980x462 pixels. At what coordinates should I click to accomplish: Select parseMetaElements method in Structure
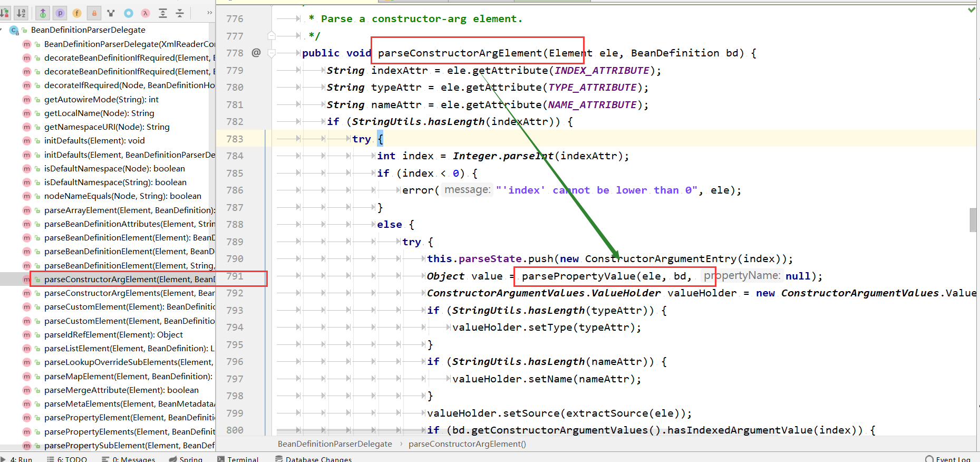point(130,403)
